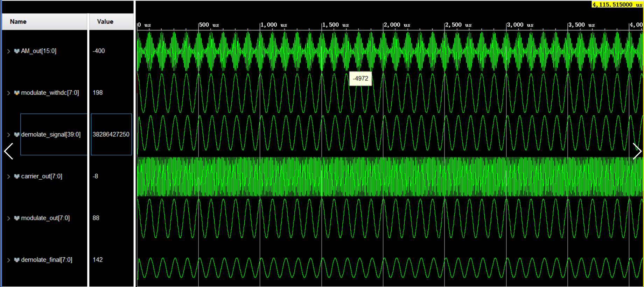Expand the modulate_withdc[7:0] signal bus
The height and width of the screenshot is (287, 644).
coord(8,93)
